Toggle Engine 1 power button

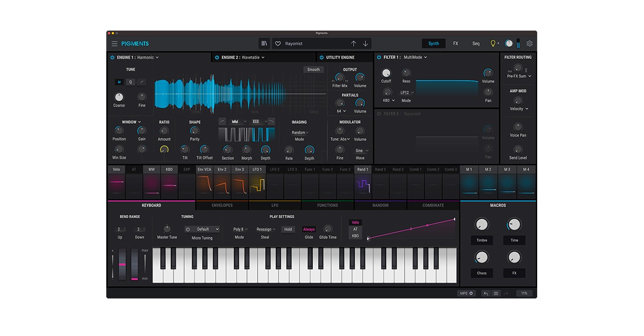pyautogui.click(x=113, y=57)
